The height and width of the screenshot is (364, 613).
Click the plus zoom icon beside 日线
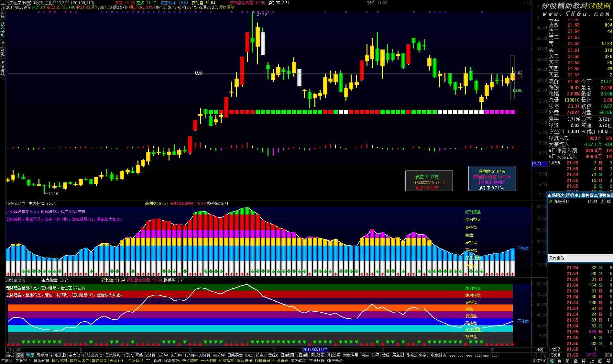coord(534,355)
